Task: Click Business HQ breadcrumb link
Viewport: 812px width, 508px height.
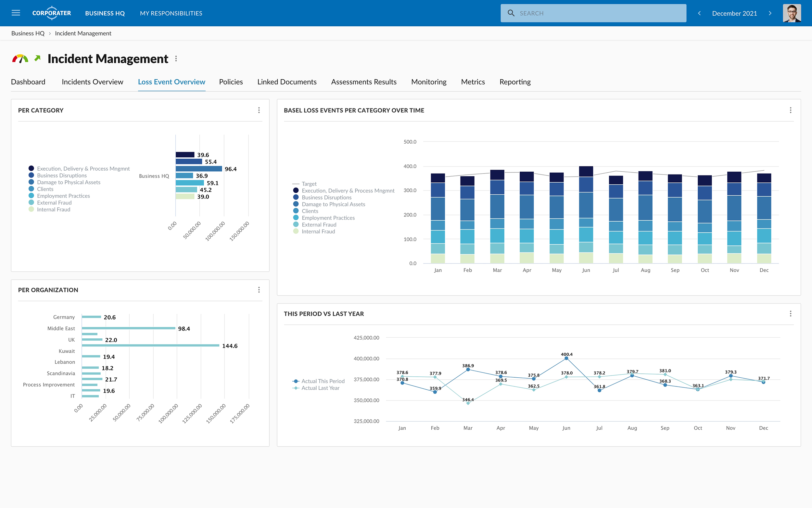Action: click(28, 33)
